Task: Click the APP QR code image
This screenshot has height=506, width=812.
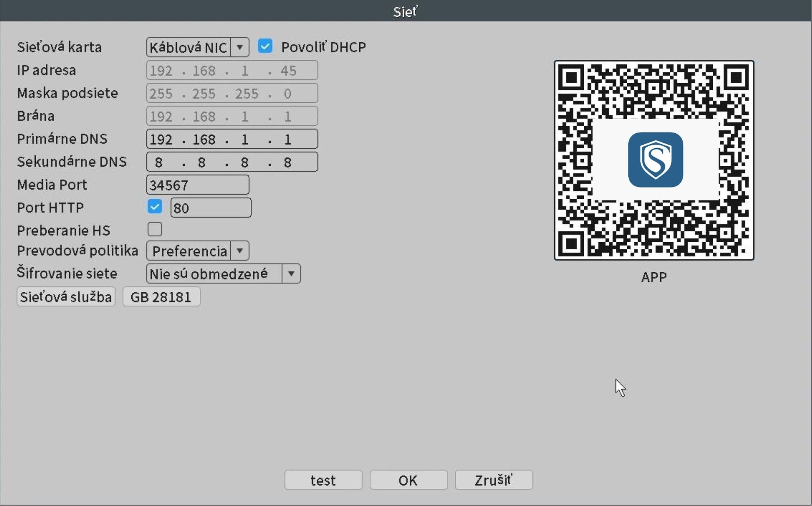Action: (654, 160)
